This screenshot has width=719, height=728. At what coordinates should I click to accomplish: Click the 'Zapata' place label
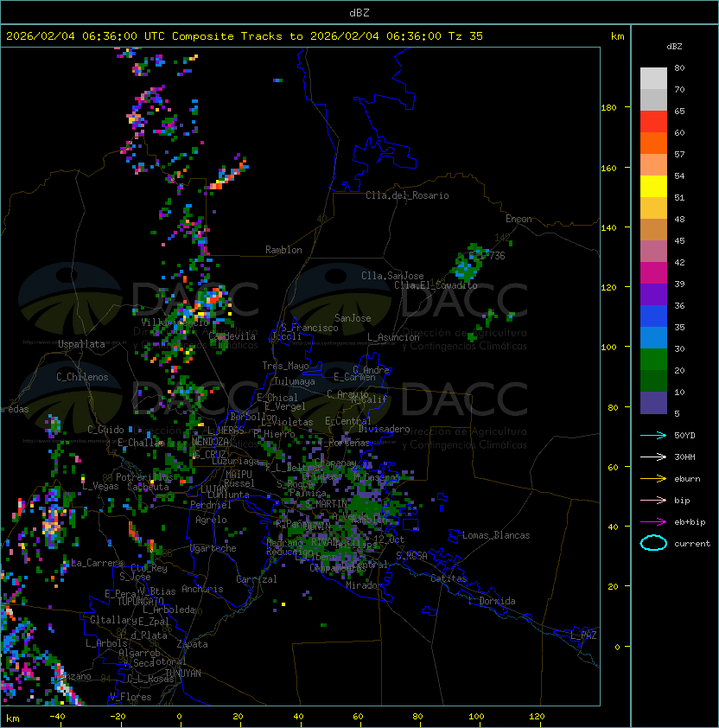192,644
